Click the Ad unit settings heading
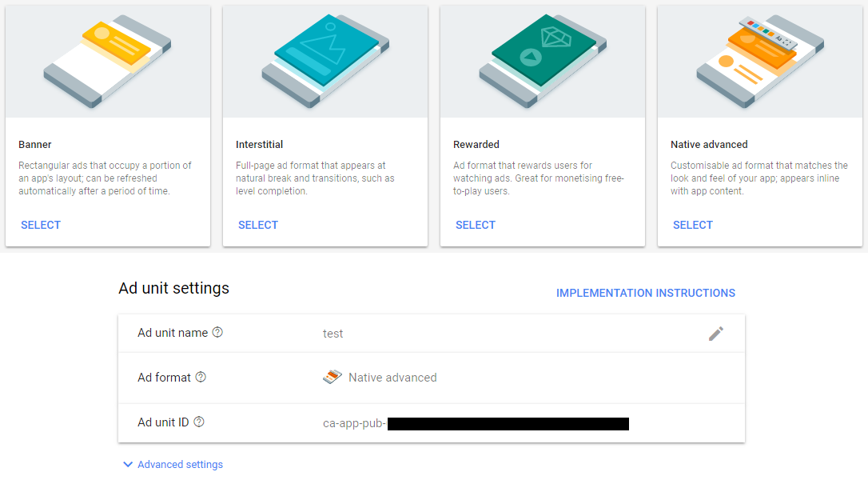Viewport: 868px width, 480px height. [173, 288]
